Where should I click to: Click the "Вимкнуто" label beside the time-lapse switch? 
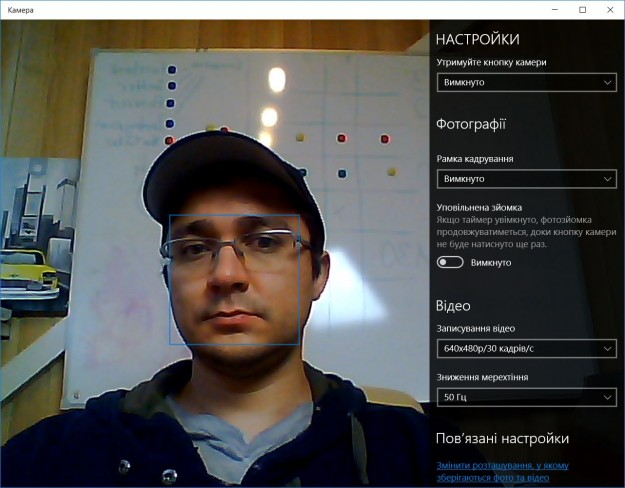(491, 262)
